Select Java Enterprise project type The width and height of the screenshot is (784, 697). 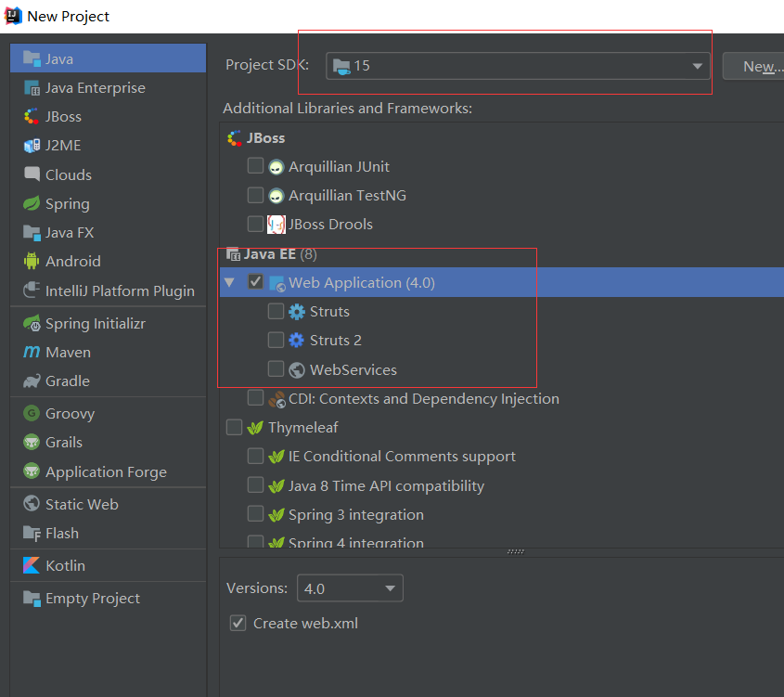(108, 88)
